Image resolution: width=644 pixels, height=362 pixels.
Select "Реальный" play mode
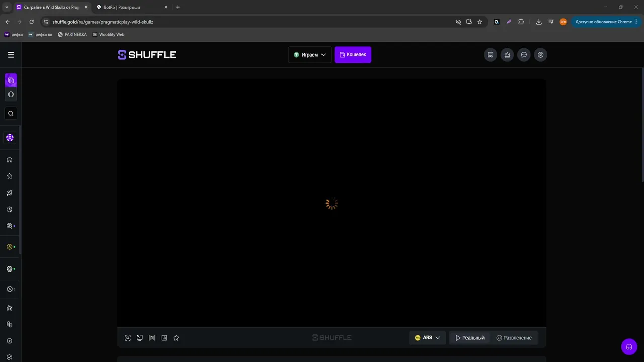coord(470,338)
